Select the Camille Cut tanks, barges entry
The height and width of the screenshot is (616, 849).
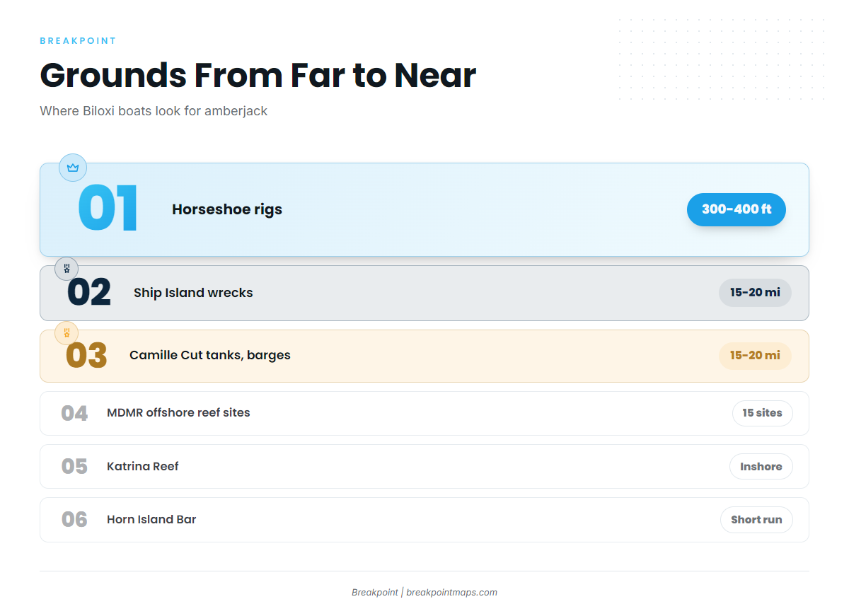pos(210,355)
